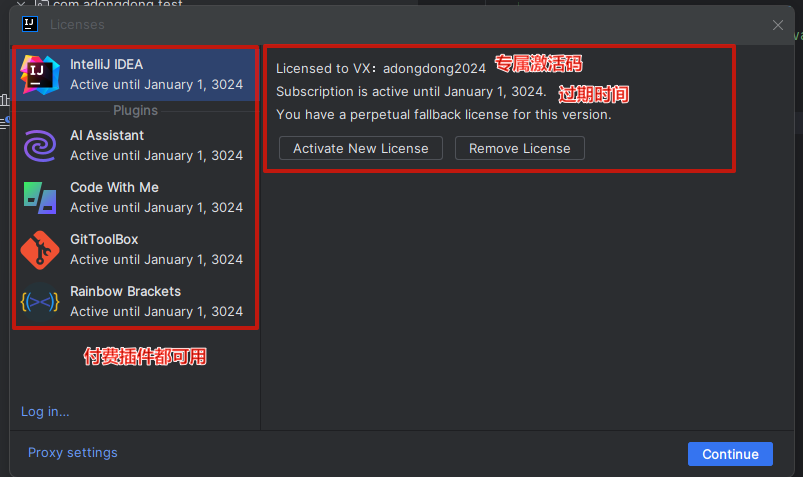Open Proxy settings link
803x477 pixels.
tap(73, 452)
